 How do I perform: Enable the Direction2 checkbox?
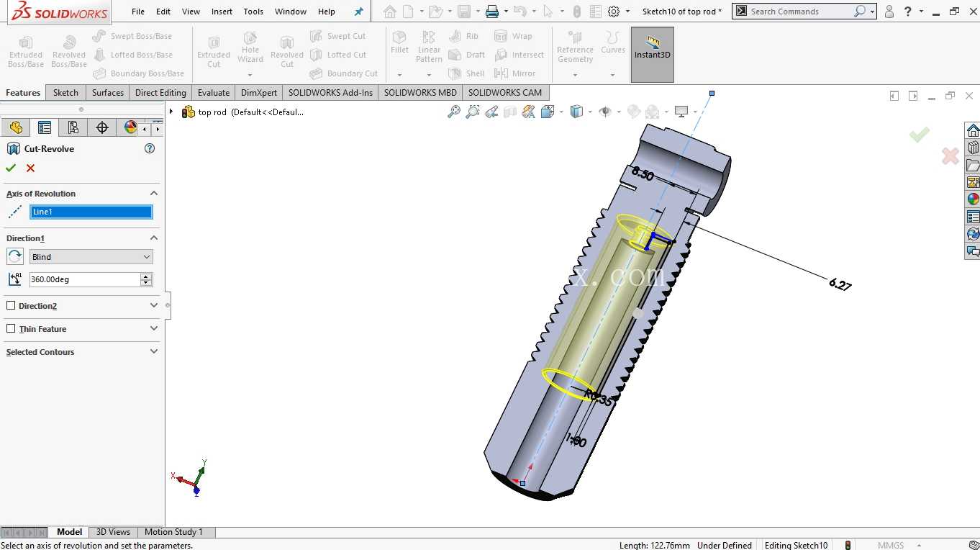tap(11, 305)
